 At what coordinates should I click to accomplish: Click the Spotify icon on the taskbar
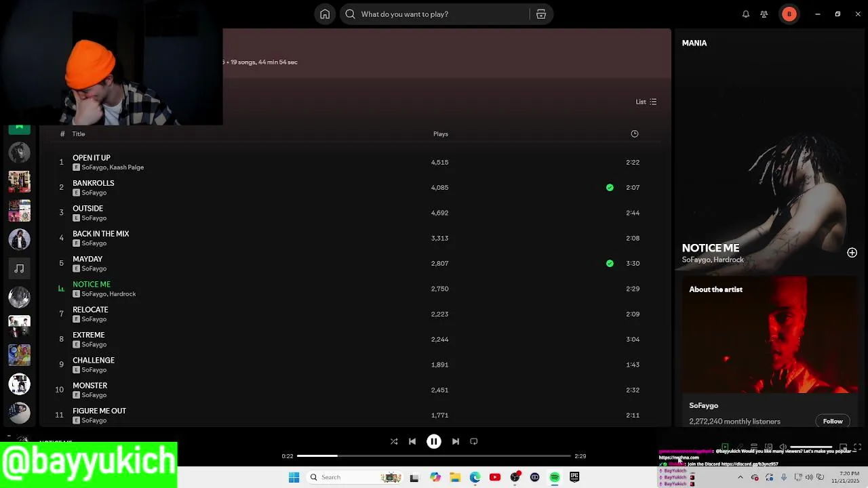555,477
